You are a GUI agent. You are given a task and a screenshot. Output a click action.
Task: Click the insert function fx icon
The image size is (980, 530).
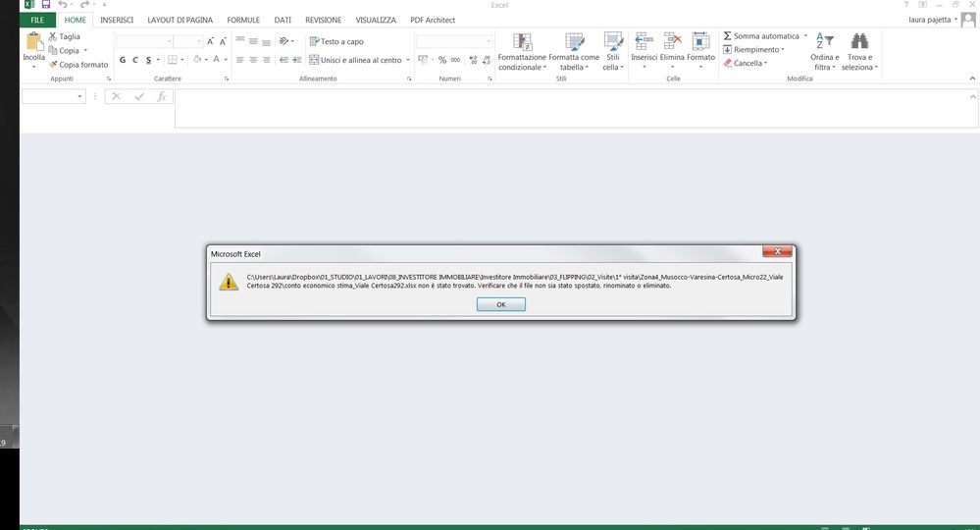pyautogui.click(x=161, y=96)
